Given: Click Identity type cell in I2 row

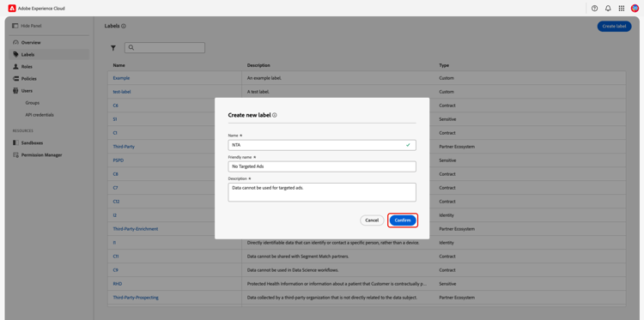Looking at the screenshot, I should pyautogui.click(x=447, y=215).
